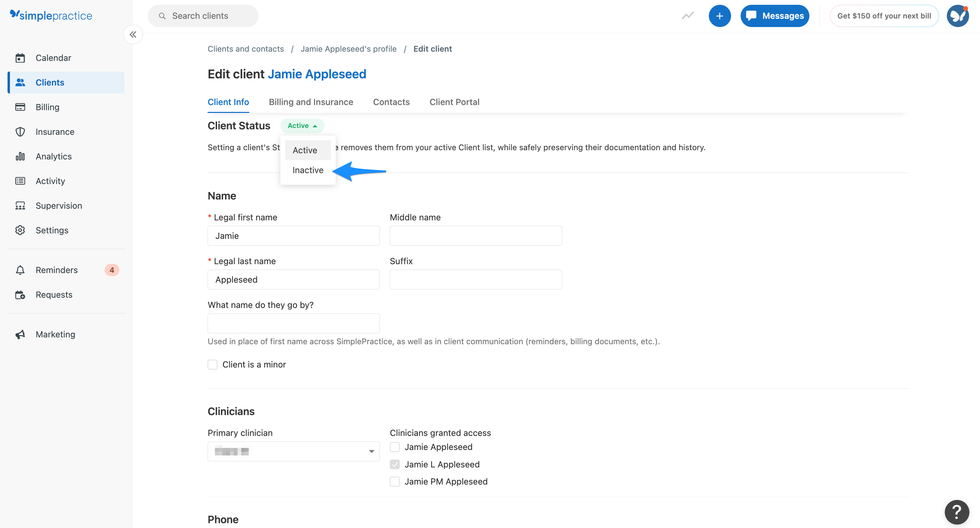This screenshot has width=980, height=528.
Task: Check the Client is a minor checkbox
Action: [x=212, y=364]
